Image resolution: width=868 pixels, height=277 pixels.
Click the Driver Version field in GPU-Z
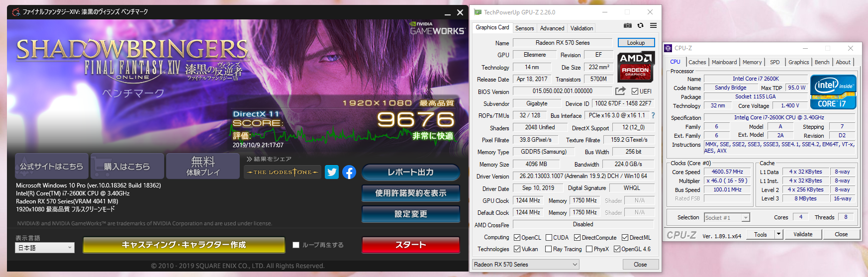point(583,176)
